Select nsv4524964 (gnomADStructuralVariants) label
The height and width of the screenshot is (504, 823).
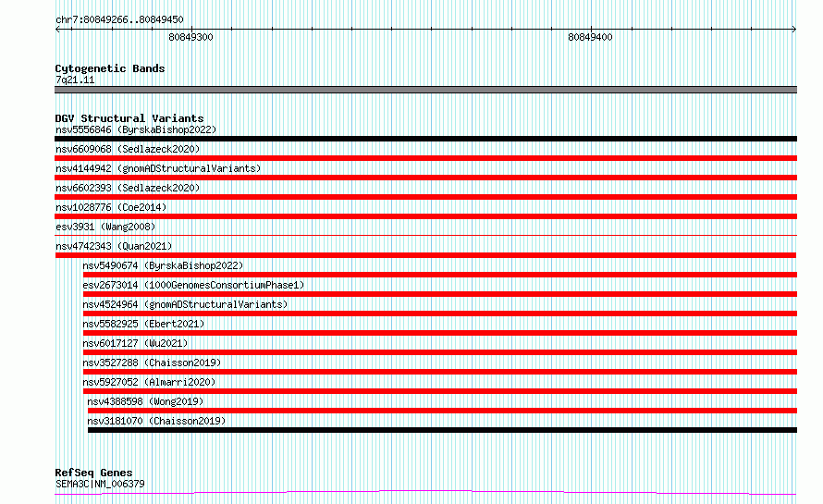point(185,304)
